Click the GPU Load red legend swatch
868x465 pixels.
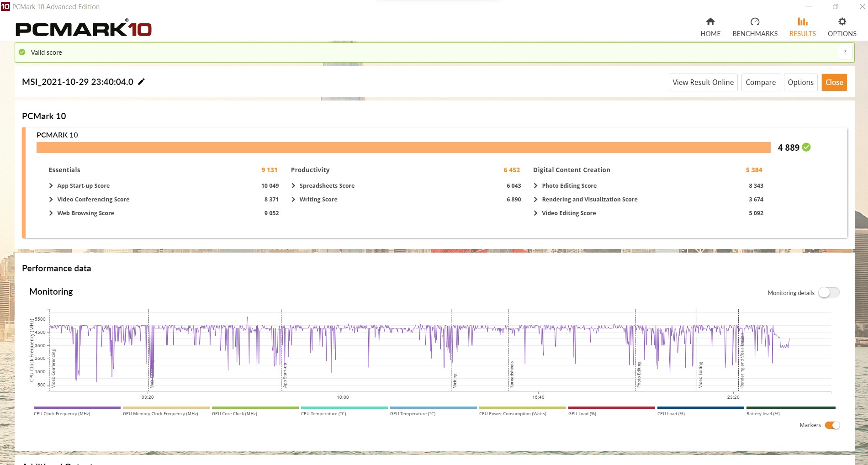click(x=611, y=407)
